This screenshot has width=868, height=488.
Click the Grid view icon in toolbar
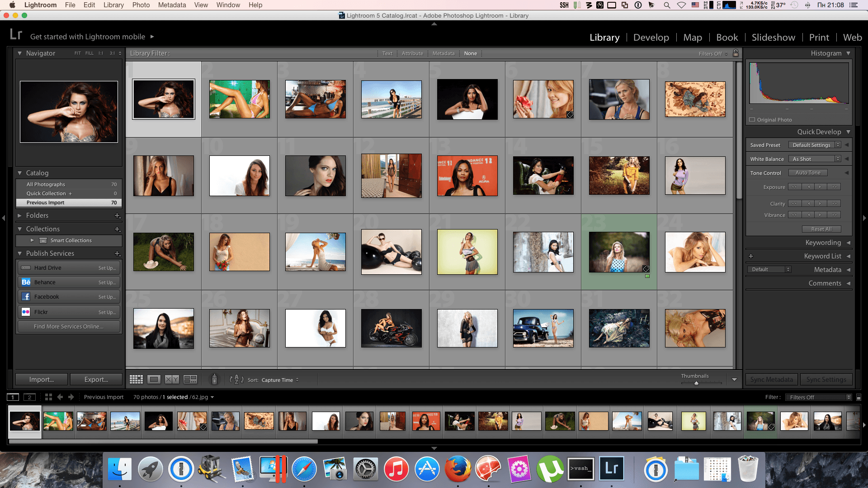pos(136,379)
